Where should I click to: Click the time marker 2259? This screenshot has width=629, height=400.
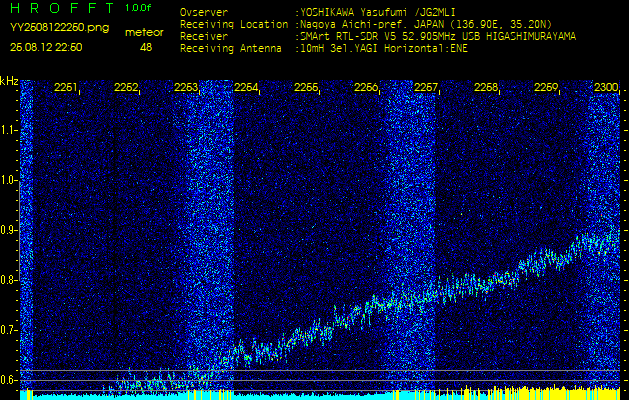coord(546,87)
